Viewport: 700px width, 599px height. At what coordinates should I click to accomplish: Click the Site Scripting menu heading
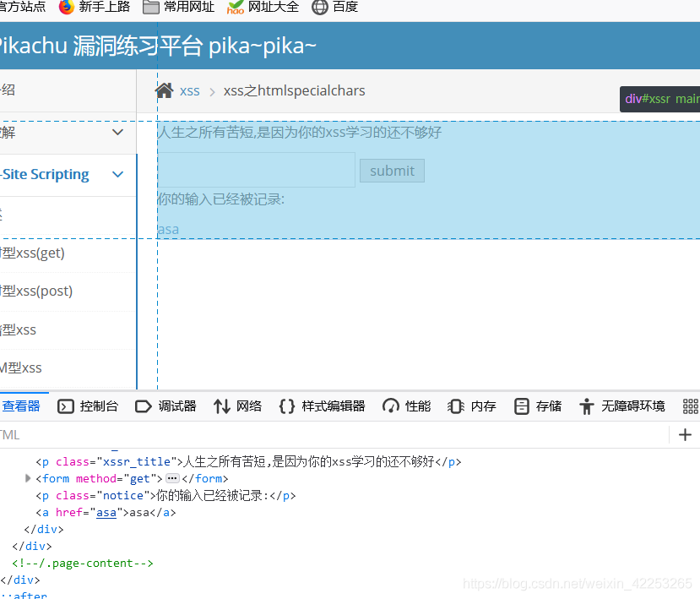[45, 174]
